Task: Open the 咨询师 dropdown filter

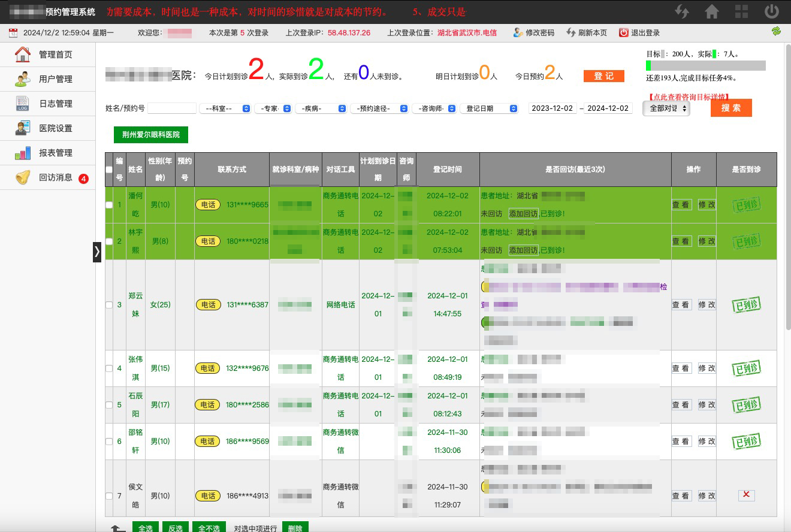Action: tap(434, 108)
